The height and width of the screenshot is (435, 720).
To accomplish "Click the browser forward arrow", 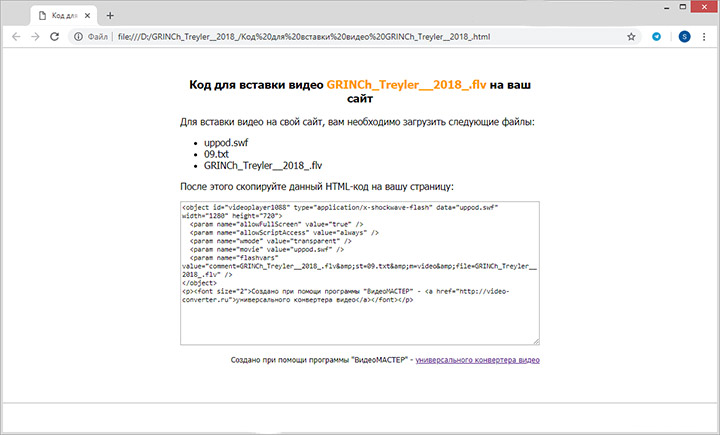I will click(x=35, y=37).
